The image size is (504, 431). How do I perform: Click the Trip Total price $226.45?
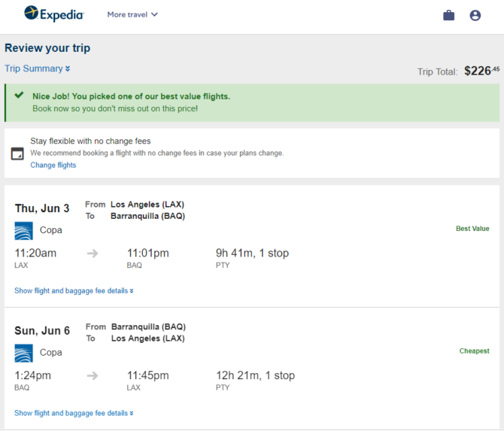pyautogui.click(x=482, y=71)
